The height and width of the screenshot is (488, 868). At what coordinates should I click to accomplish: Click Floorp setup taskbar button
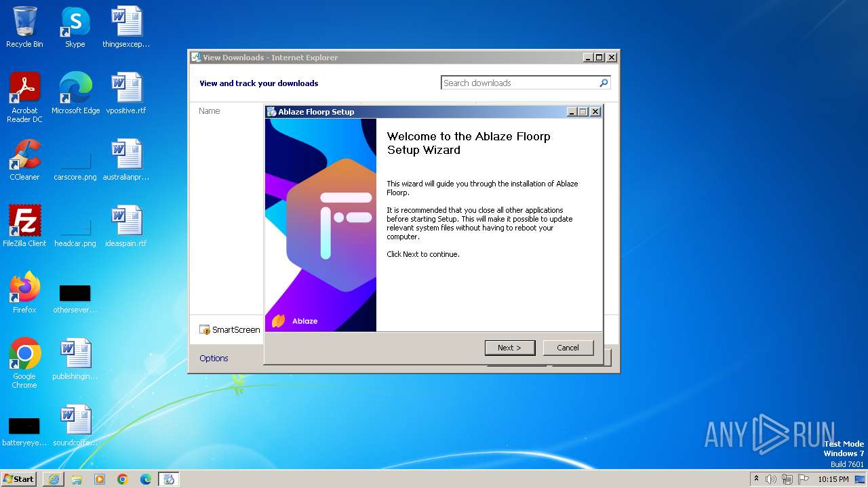coord(169,479)
